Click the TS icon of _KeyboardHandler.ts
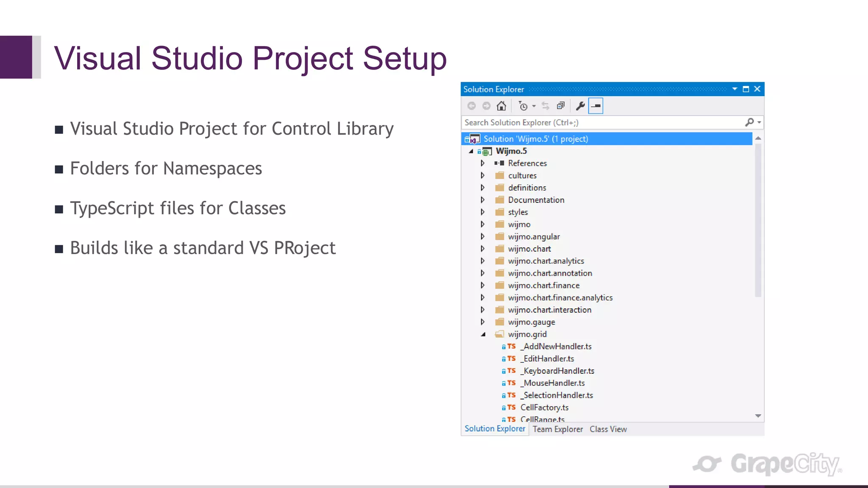868x488 pixels. (512, 371)
